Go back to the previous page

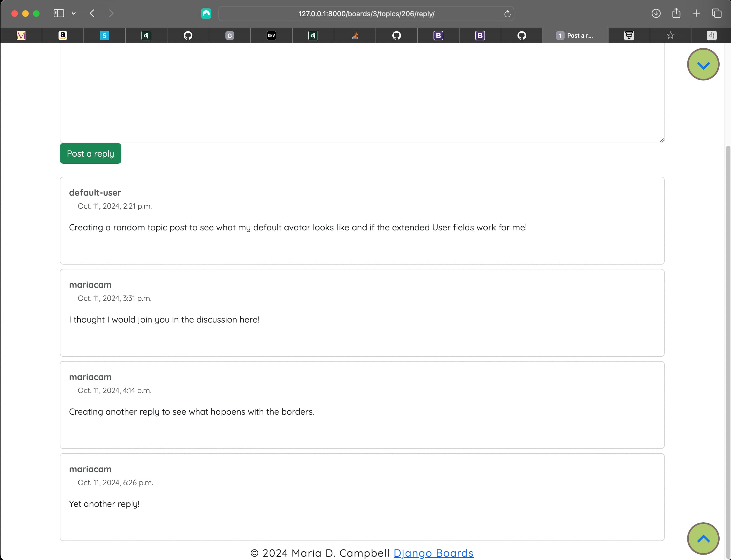click(x=92, y=13)
